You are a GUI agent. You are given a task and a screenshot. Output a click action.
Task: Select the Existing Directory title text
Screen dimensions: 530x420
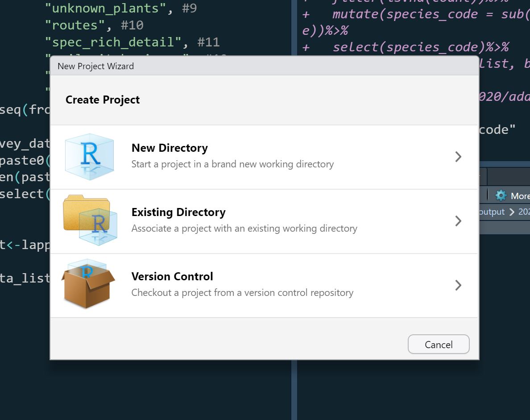click(178, 212)
